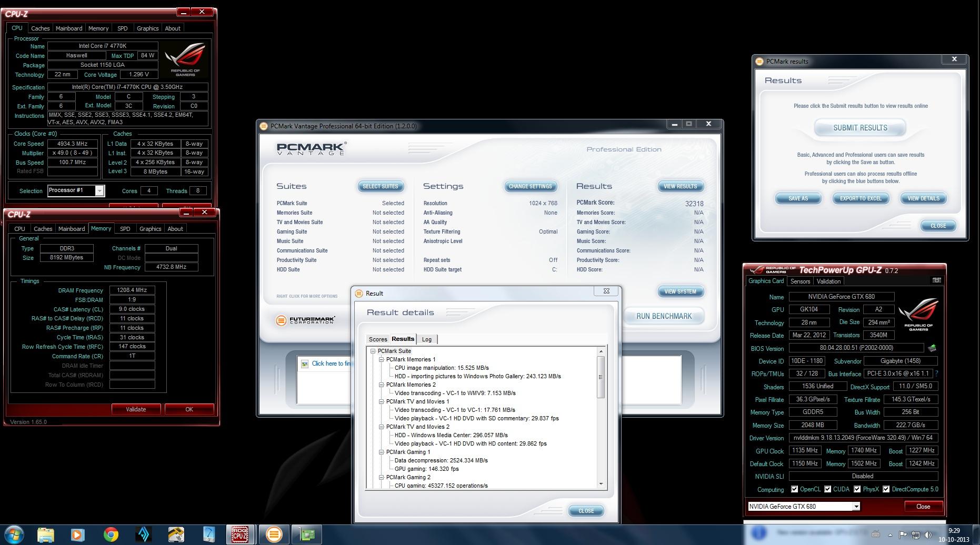Collapse the PCMark Gaming 2 node

pos(381,477)
